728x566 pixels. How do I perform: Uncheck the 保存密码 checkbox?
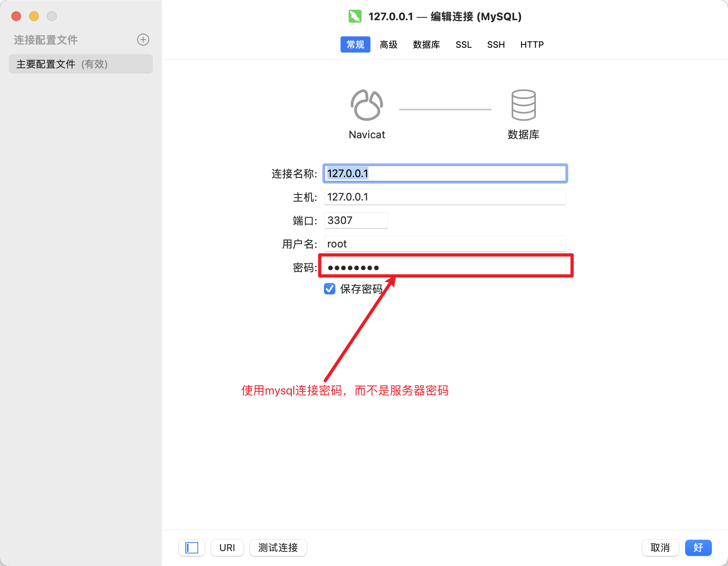[x=330, y=289]
